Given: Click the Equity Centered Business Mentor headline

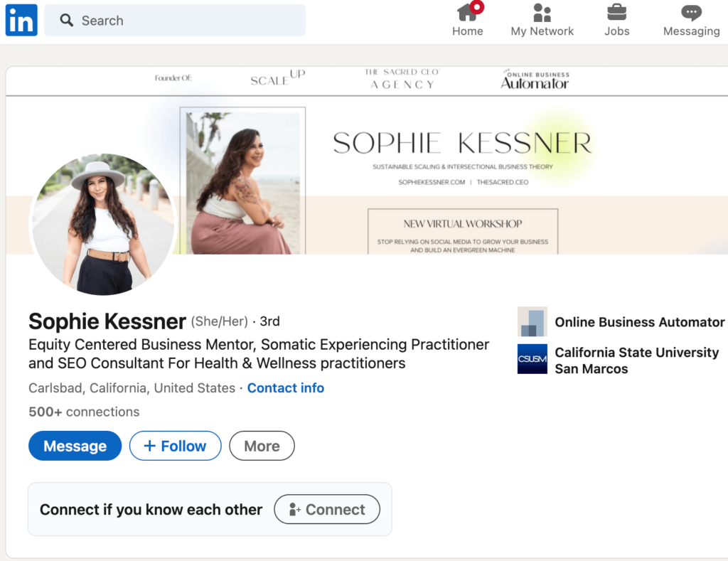Looking at the screenshot, I should [259, 353].
